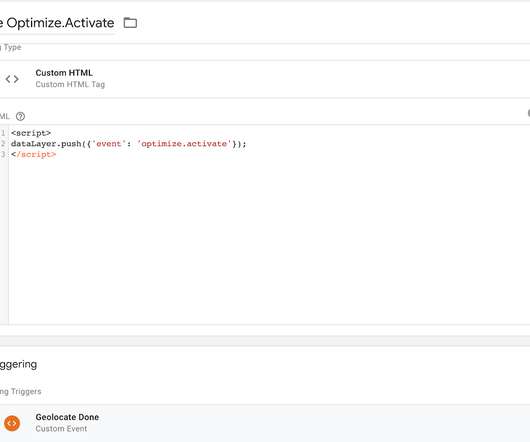Open the HTML field help question icon
Image resolution: width=530 pixels, height=442 pixels.
20,117
